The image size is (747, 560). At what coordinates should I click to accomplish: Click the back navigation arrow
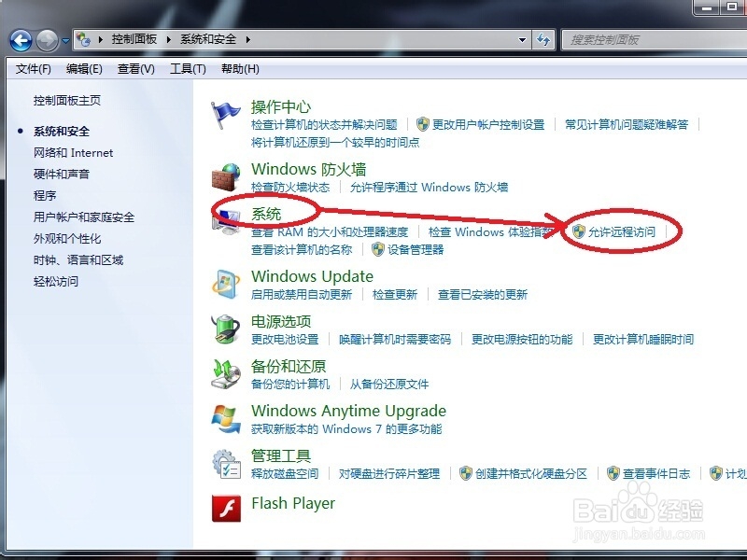pyautogui.click(x=21, y=39)
